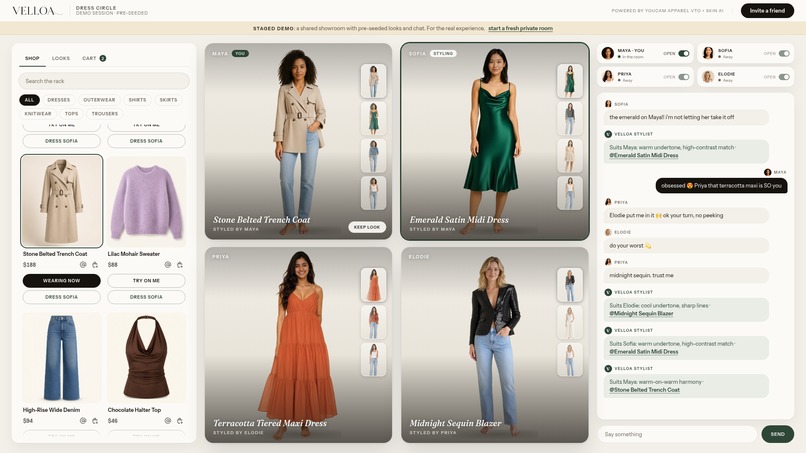Click the Search the rack field
The image size is (806, 453).
point(104,81)
